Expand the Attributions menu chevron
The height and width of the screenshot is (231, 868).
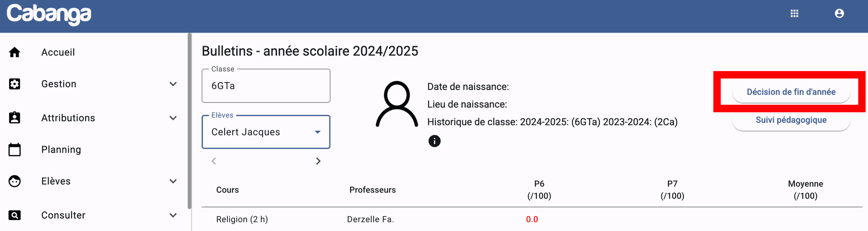(173, 118)
